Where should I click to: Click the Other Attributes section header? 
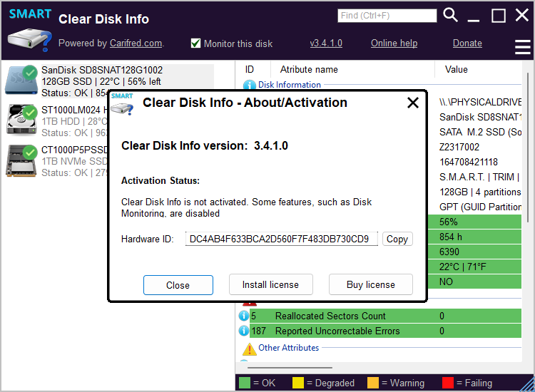(289, 348)
